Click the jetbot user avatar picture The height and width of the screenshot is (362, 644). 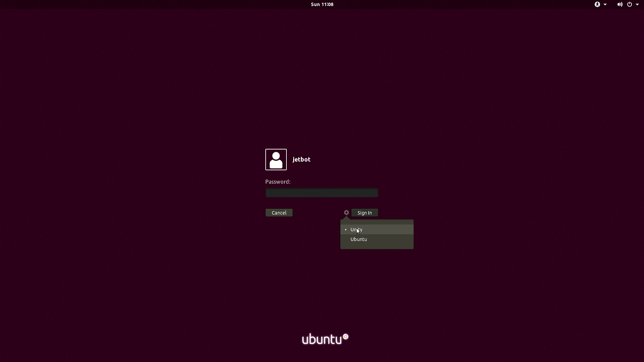click(276, 160)
